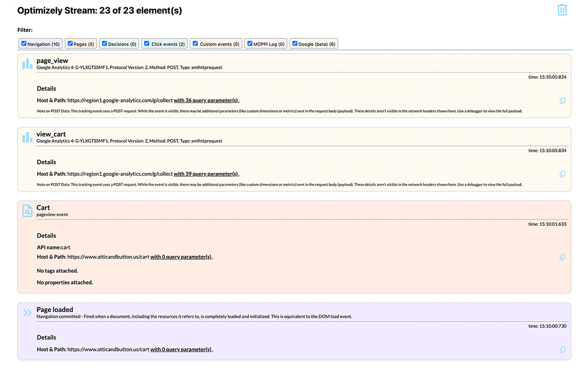Click the page search icon beside Cart
This screenshot has height=368, width=588.
tap(28, 211)
